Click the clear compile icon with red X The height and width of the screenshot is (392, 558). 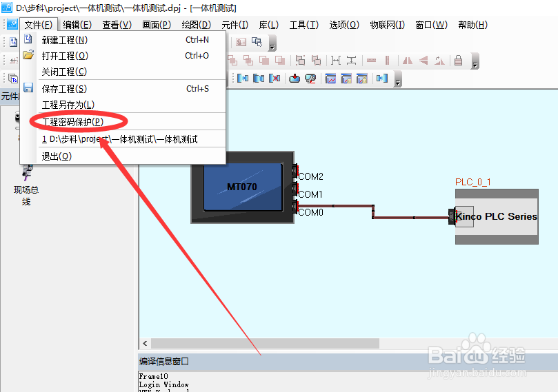[x=275, y=78]
